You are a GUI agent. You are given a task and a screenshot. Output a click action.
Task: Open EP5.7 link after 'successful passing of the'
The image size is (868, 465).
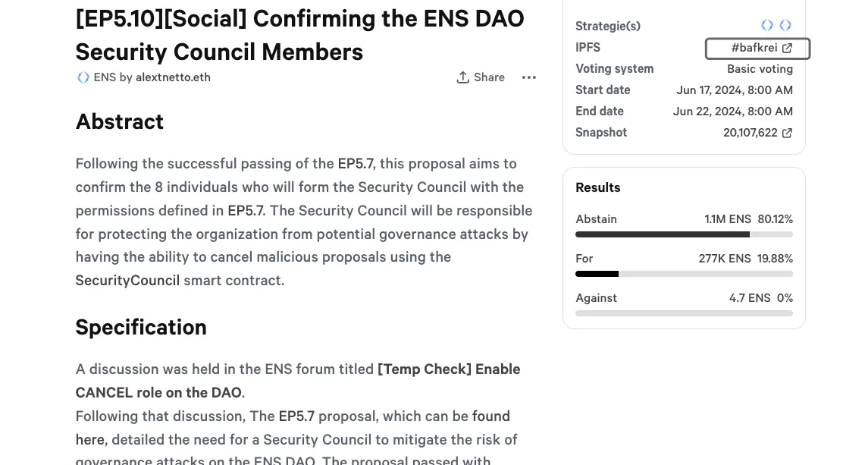(355, 164)
